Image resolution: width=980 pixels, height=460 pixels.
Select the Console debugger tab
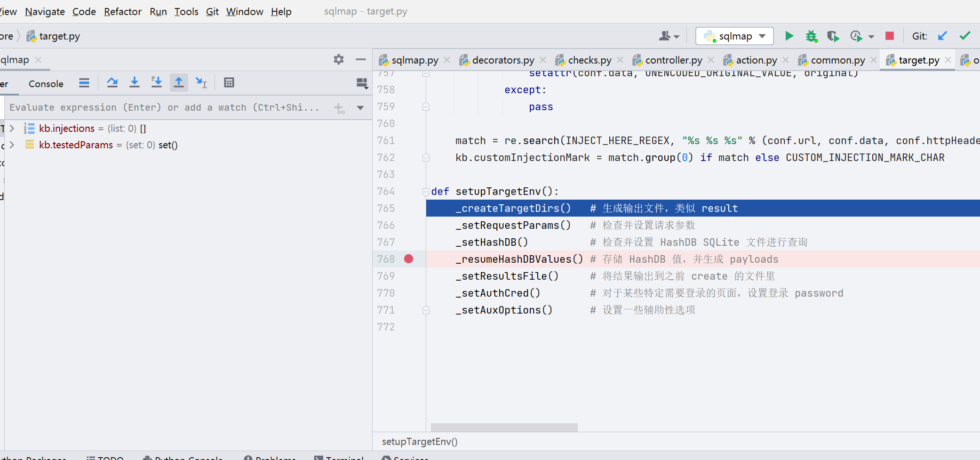[x=46, y=84]
